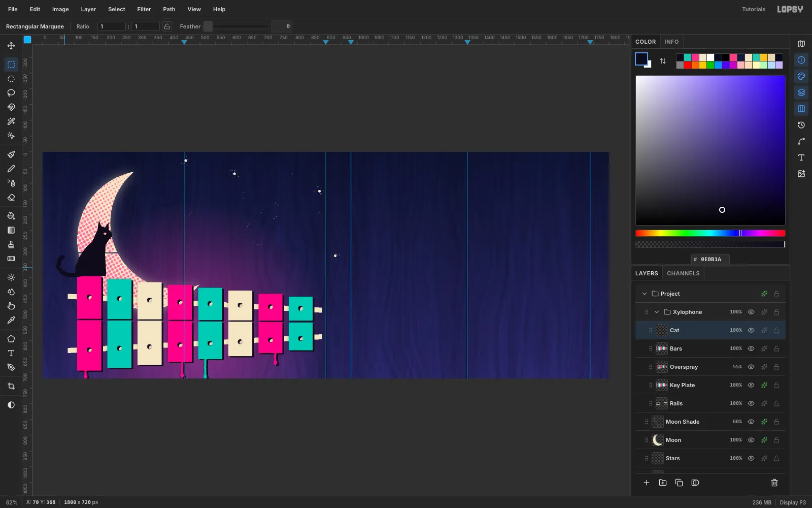The height and width of the screenshot is (508, 812).
Task: Pick the red swatch from palette
Action: [687, 65]
